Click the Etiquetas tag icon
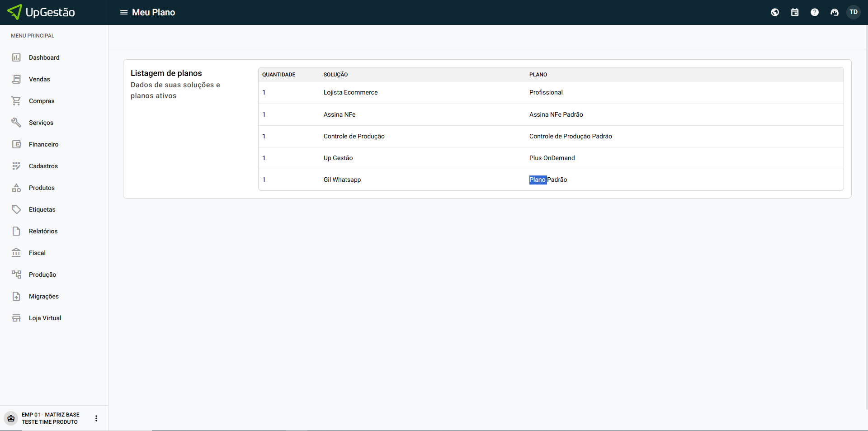This screenshot has width=868, height=431. (16, 209)
